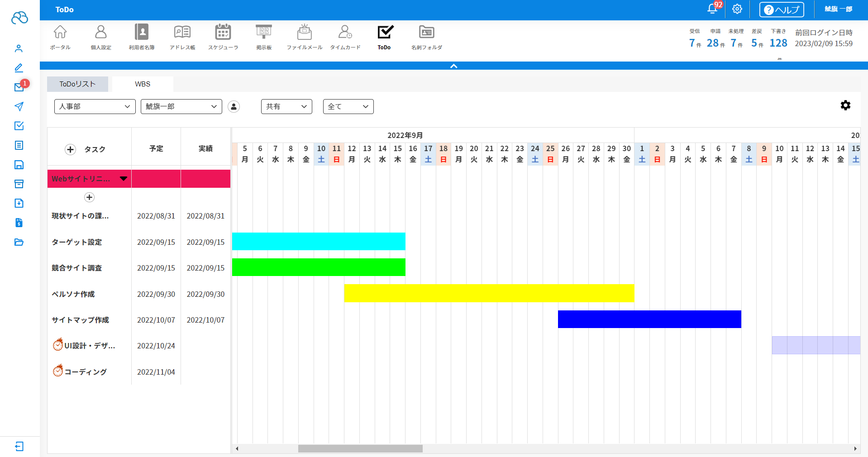
Task: Click the horizontal scrollbar thumb of the Gantt chart
Action: (x=360, y=448)
